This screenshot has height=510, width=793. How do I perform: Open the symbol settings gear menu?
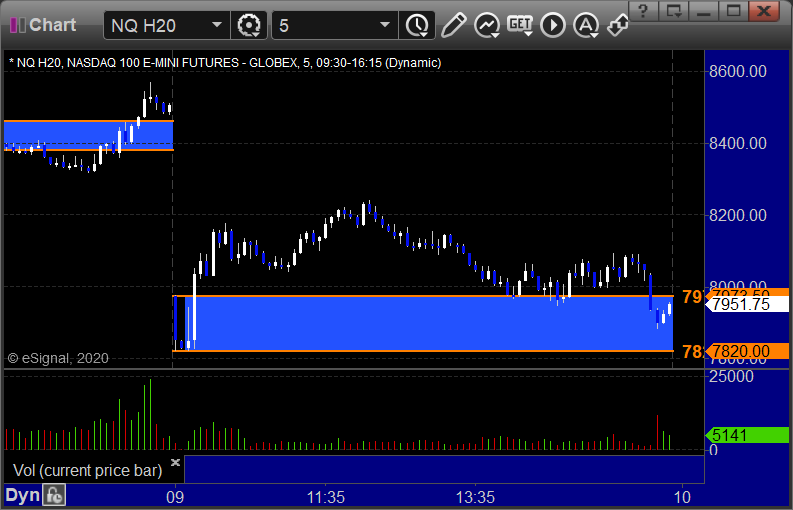click(249, 25)
